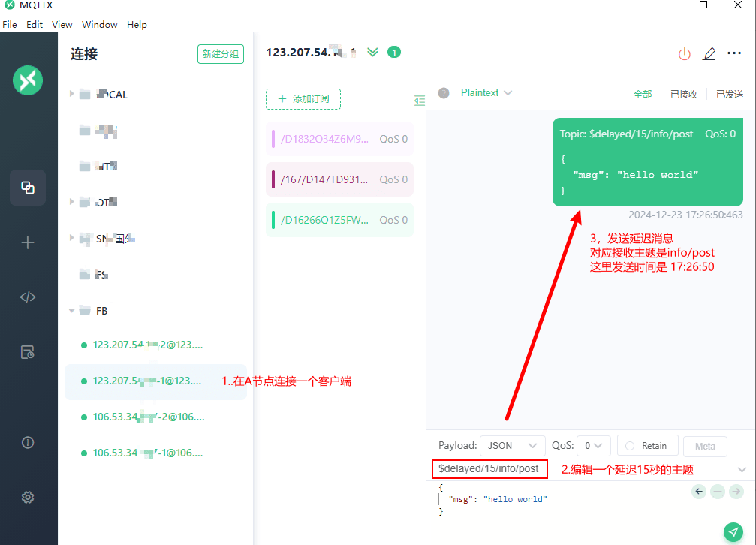
Task: Select the /167/D147TD931 subscription
Action: 339,179
